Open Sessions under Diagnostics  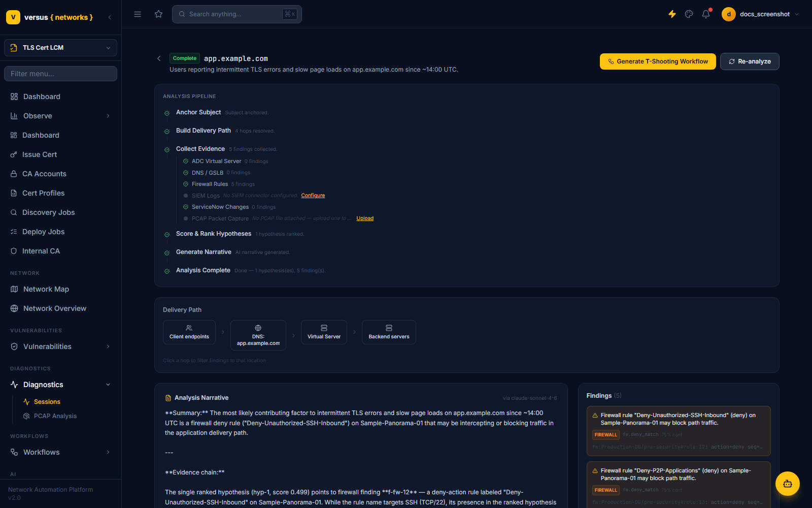pyautogui.click(x=47, y=402)
